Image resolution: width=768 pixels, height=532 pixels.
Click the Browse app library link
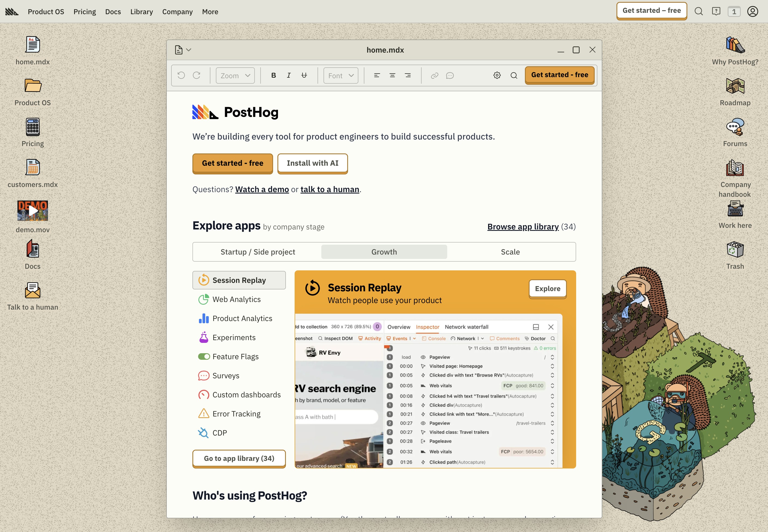(523, 226)
